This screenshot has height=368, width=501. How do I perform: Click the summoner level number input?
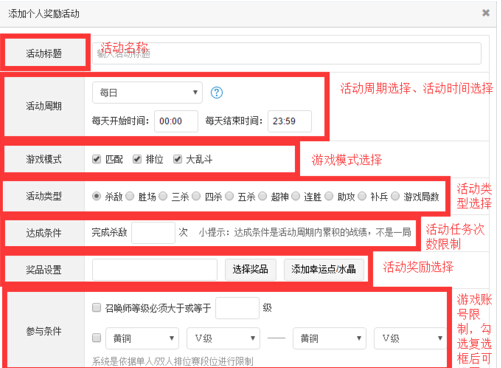click(x=237, y=308)
